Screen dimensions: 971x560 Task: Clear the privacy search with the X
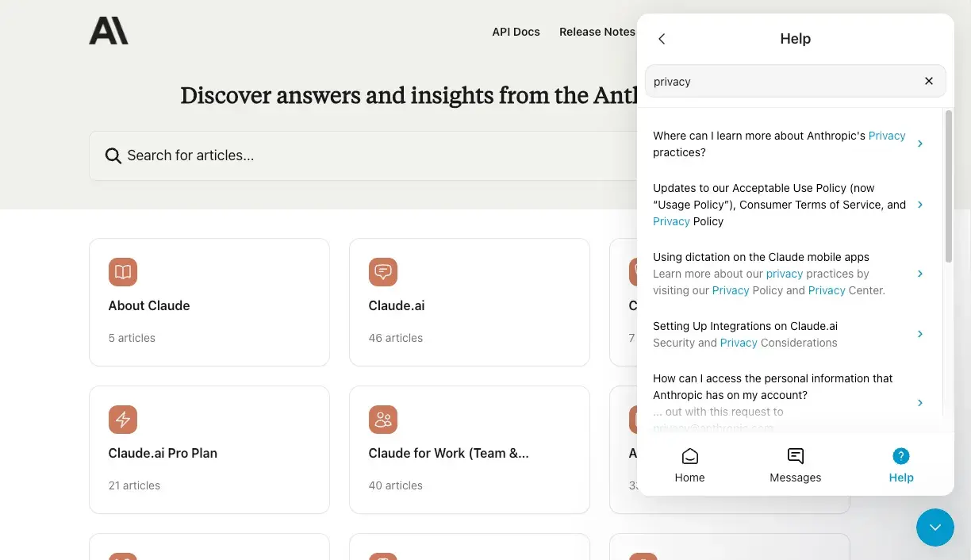(928, 81)
